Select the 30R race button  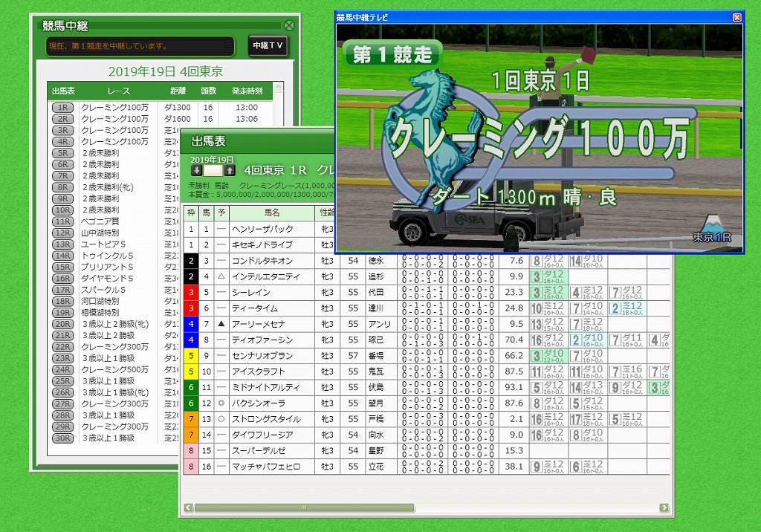(x=63, y=438)
